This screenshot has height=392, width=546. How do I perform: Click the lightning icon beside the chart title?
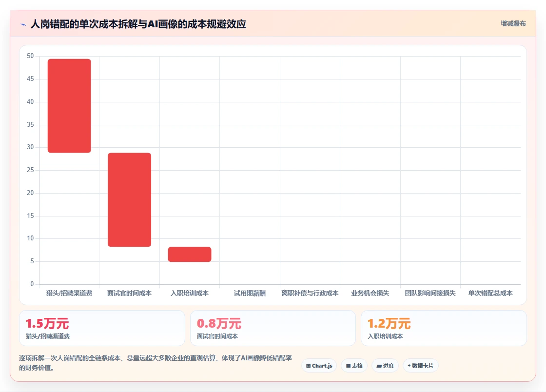[x=23, y=24]
